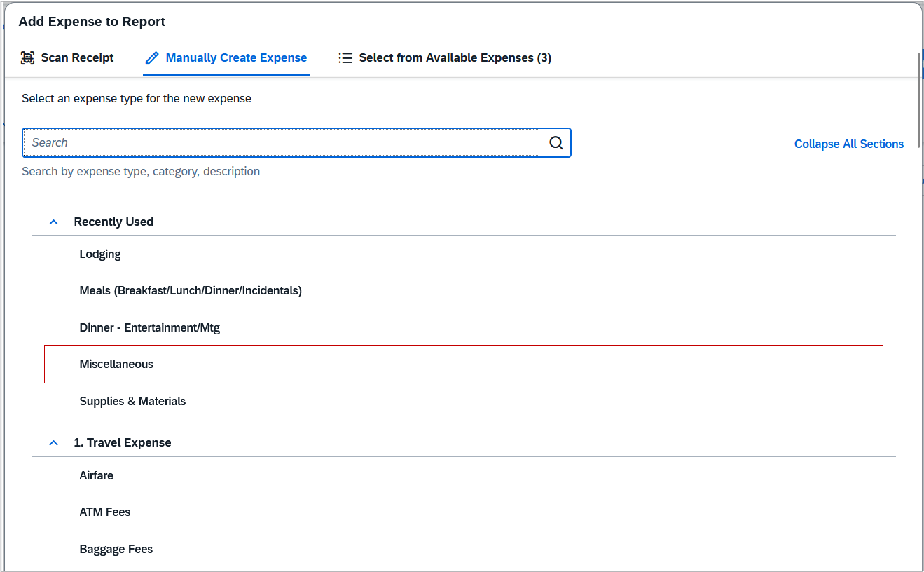924x572 pixels.
Task: Open the Collapse All Sections control
Action: coord(848,144)
